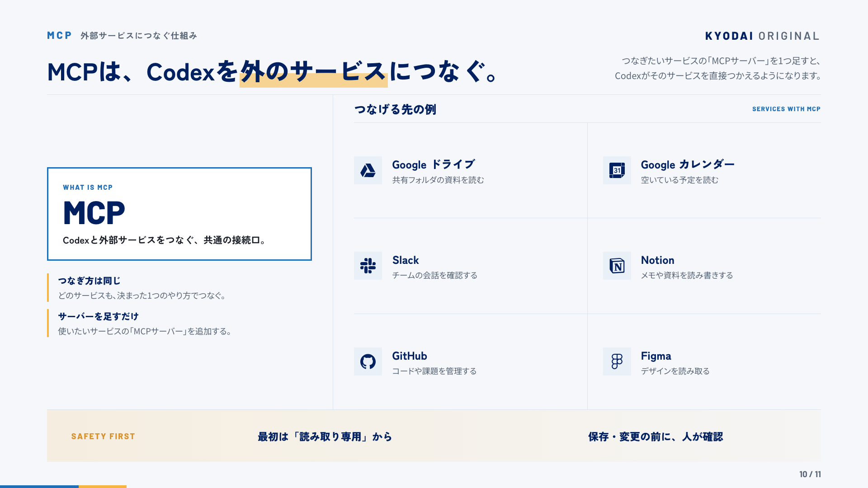Click the Figma logo icon
868x488 pixels.
point(617,361)
